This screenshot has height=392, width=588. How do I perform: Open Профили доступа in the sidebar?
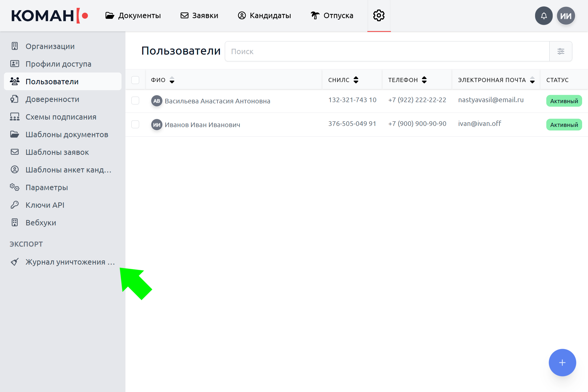[58, 64]
